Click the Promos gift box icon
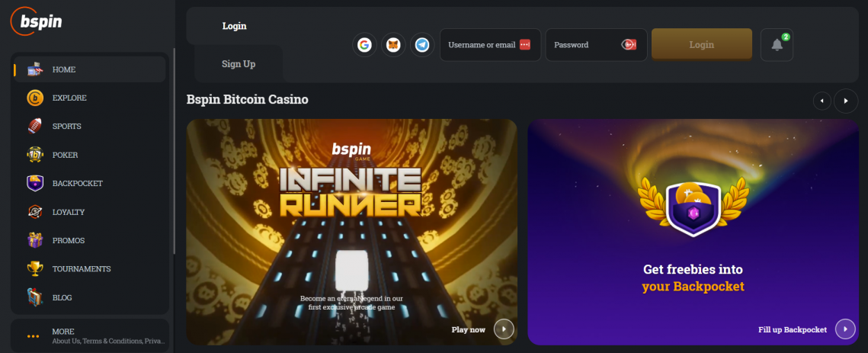 pos(35,240)
